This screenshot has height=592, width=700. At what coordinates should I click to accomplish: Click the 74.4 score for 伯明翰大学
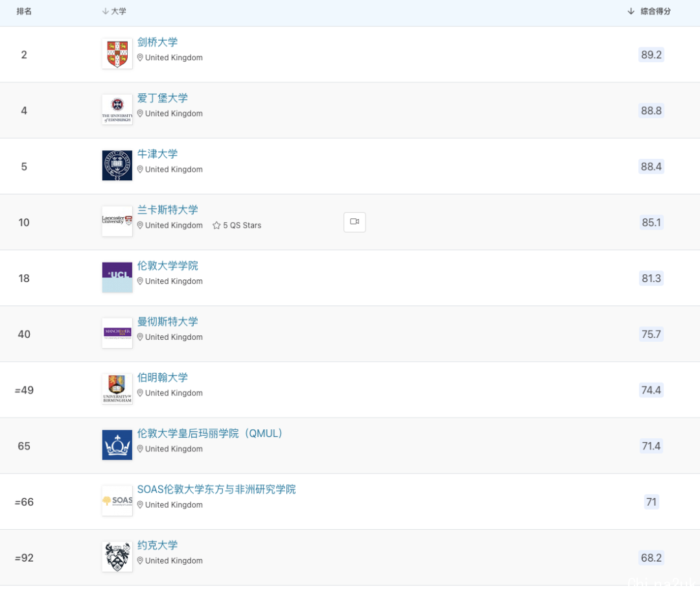click(x=651, y=390)
